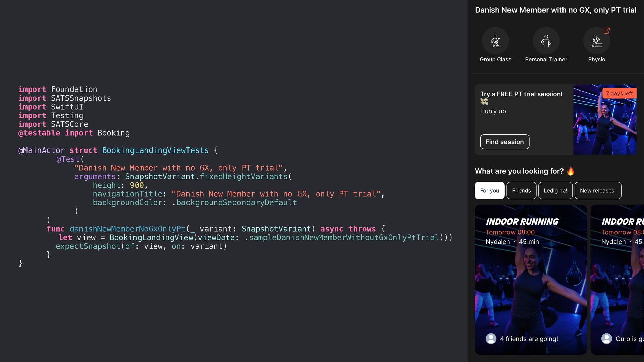Select the For you filter tab
The image size is (644, 362).
coord(489,191)
